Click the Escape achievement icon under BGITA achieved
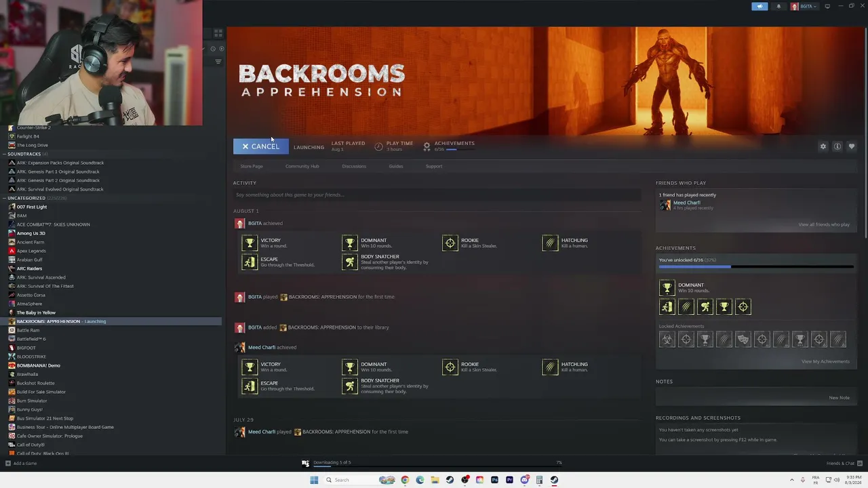The width and height of the screenshot is (868, 488). (x=250, y=262)
